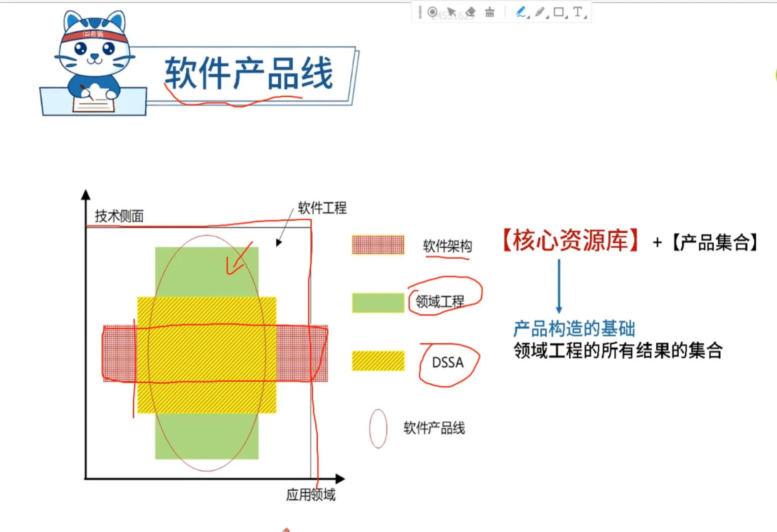The image size is (777, 532).
Task: Click the slide title 软件产品线 in the banner
Action: 249,73
